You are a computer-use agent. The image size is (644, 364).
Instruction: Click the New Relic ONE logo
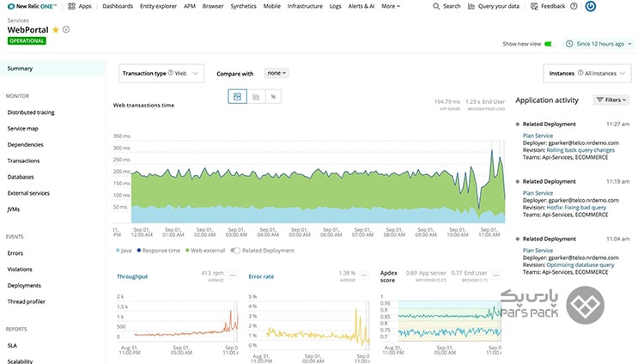coord(32,6)
